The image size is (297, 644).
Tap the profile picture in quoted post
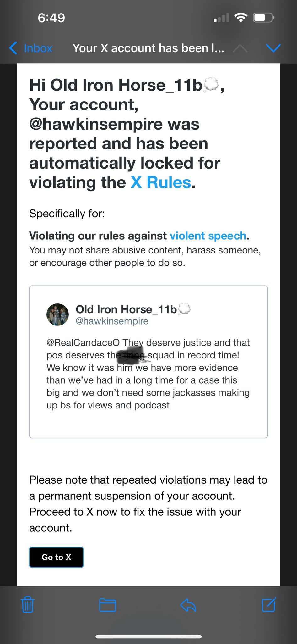click(57, 314)
